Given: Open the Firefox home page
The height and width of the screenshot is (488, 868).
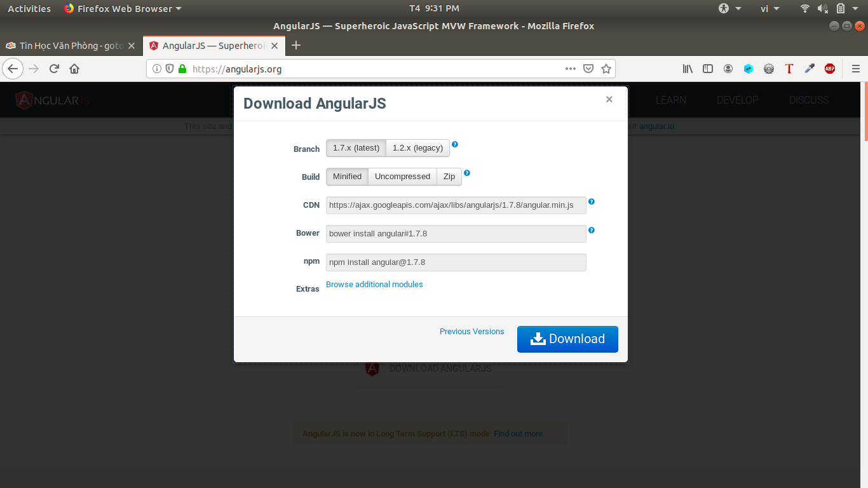Looking at the screenshot, I should click(x=74, y=69).
